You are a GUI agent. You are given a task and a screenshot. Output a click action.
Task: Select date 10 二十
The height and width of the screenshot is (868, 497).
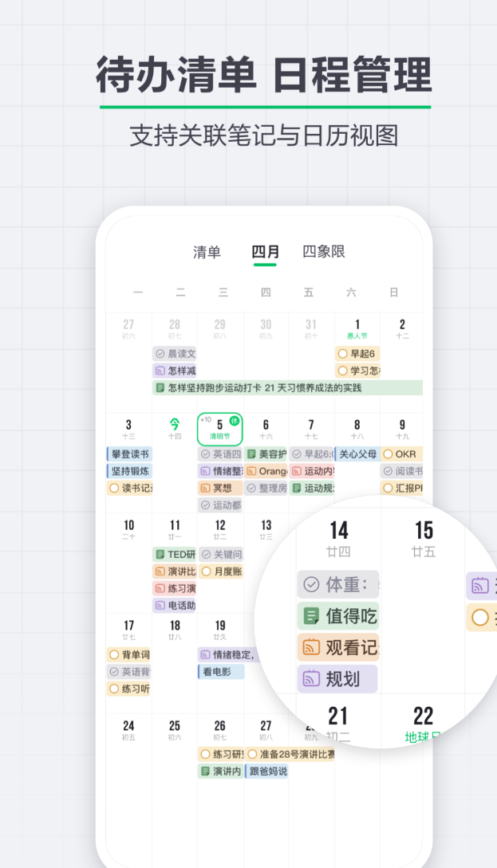pos(128,529)
